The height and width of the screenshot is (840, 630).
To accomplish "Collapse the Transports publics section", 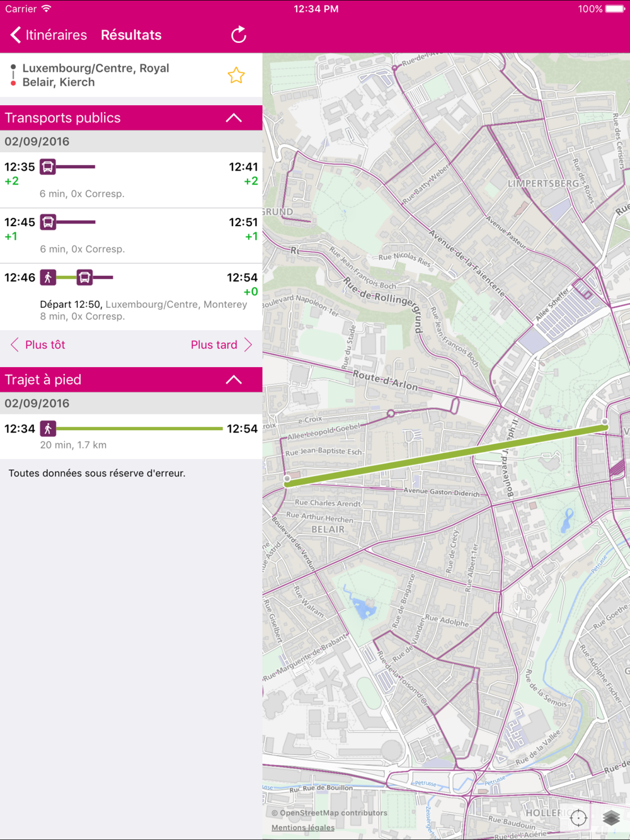I will 234,118.
